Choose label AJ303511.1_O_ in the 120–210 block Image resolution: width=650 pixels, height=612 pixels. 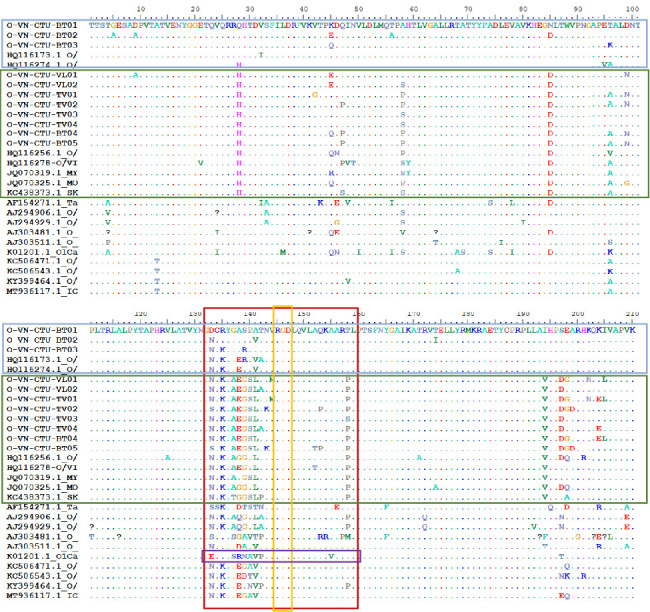pyautogui.click(x=42, y=546)
